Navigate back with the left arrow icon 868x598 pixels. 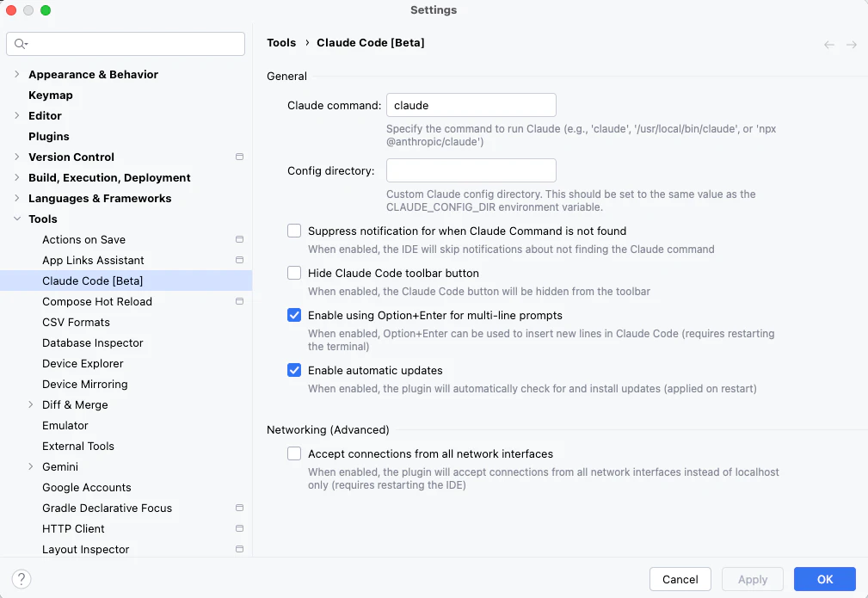(828, 45)
